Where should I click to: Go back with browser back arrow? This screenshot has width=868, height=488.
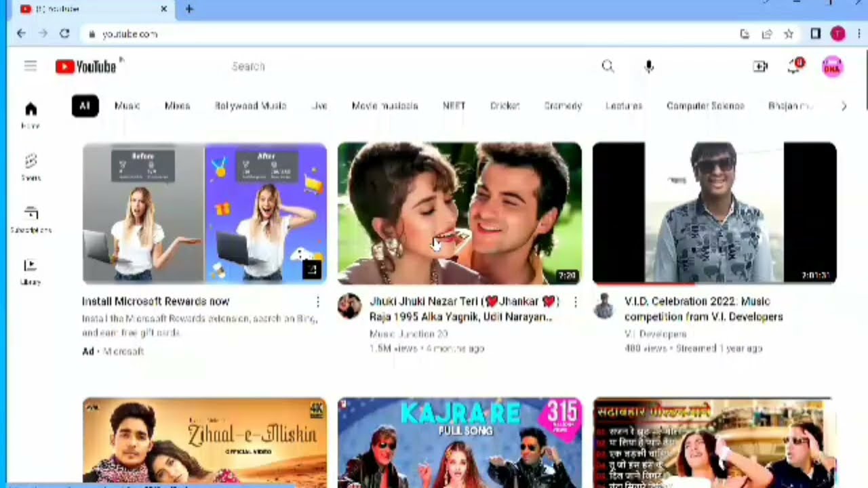[21, 33]
